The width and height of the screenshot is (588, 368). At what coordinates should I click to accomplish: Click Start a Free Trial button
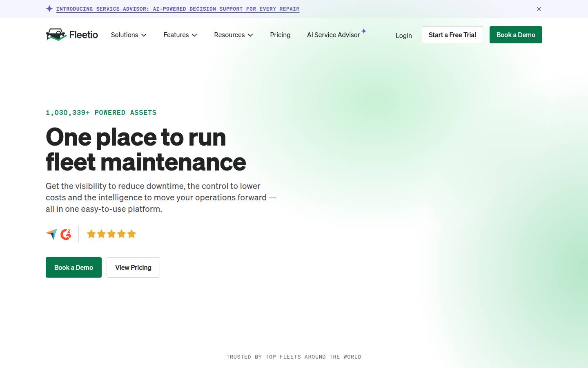pyautogui.click(x=452, y=35)
